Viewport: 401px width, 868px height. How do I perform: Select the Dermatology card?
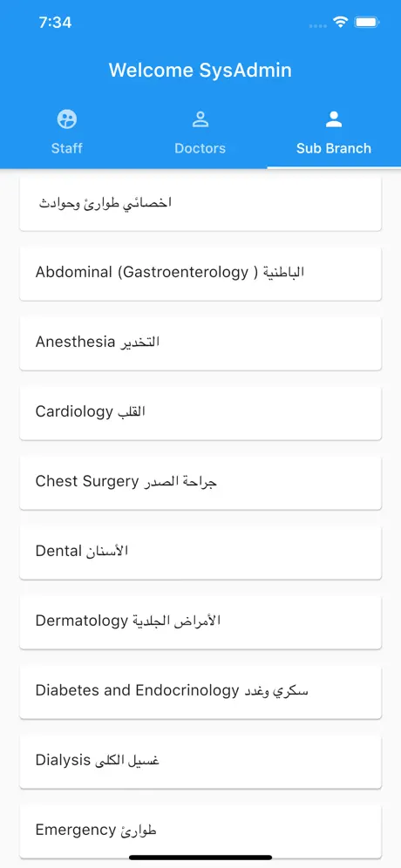tap(200, 622)
